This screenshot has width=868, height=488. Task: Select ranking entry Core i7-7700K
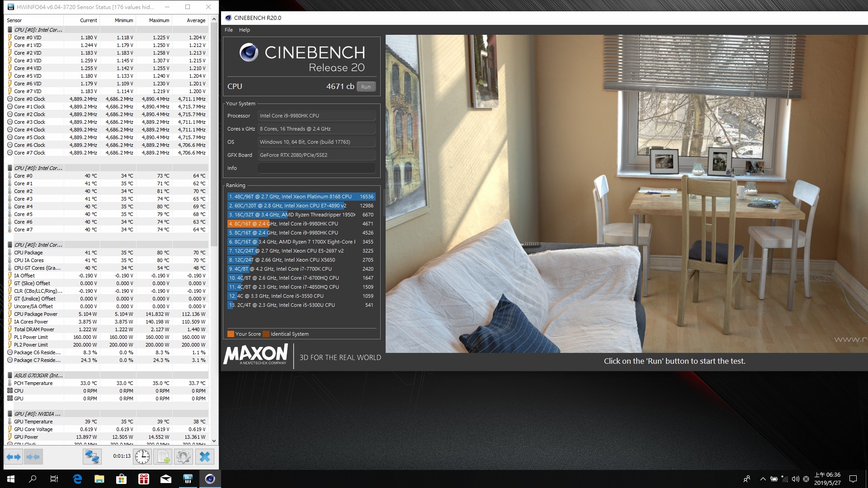point(301,269)
